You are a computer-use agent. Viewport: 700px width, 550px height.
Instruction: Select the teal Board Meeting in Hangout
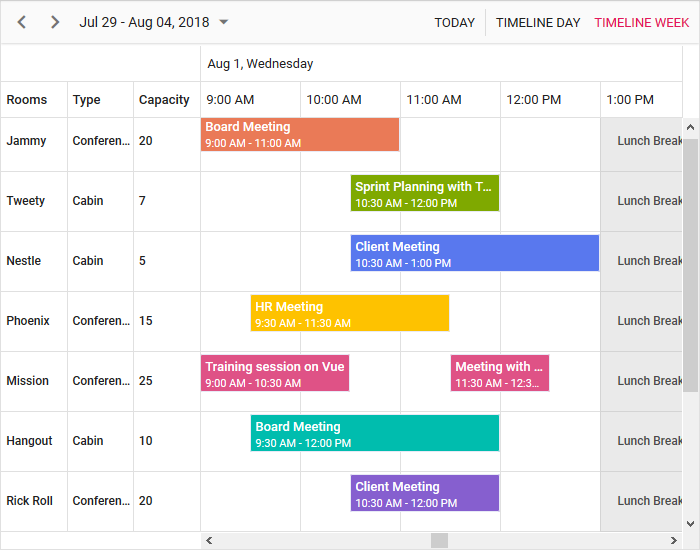pos(375,434)
